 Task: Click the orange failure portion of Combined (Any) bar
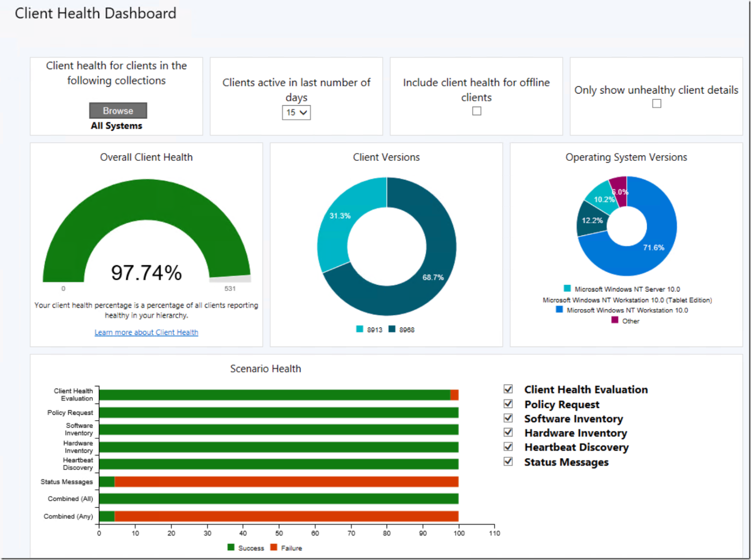click(x=286, y=516)
